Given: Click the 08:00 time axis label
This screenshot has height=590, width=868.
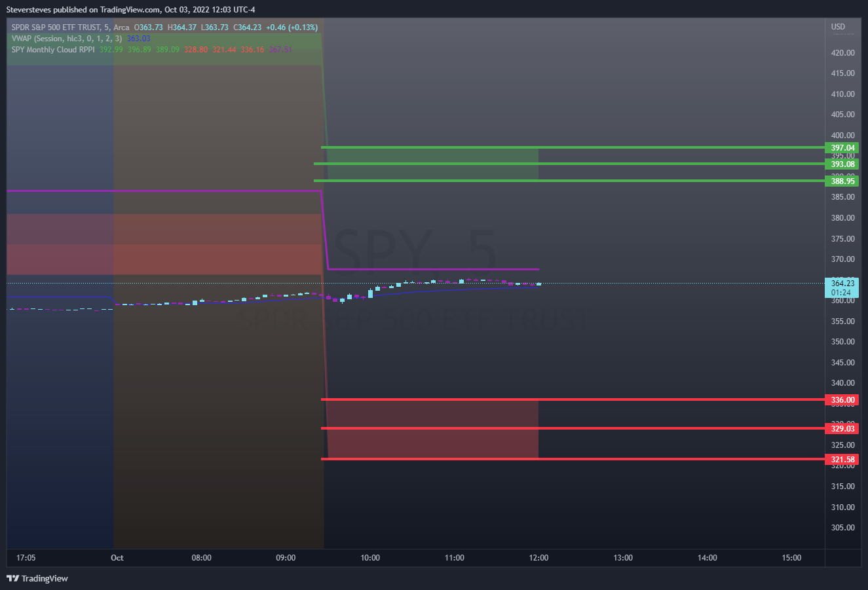Looking at the screenshot, I should coord(201,558).
